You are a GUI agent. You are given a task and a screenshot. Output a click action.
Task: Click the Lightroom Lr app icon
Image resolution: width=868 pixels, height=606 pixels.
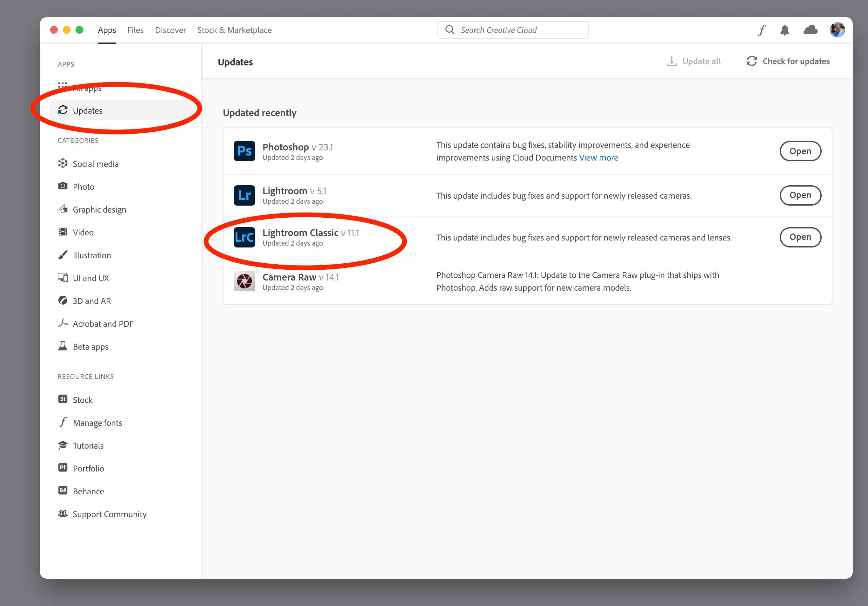point(244,195)
